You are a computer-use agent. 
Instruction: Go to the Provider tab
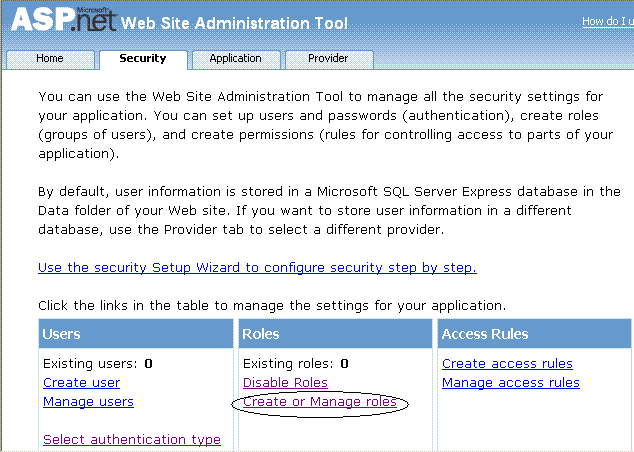[328, 59]
